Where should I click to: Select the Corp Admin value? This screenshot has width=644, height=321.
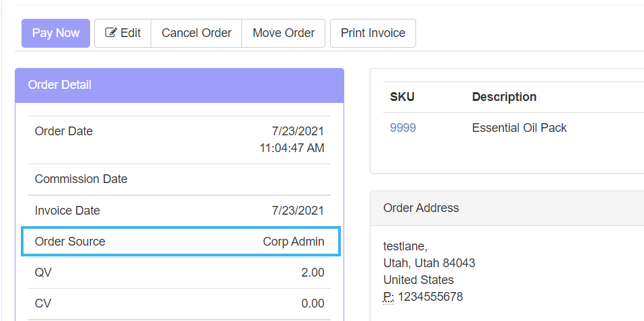click(x=293, y=242)
